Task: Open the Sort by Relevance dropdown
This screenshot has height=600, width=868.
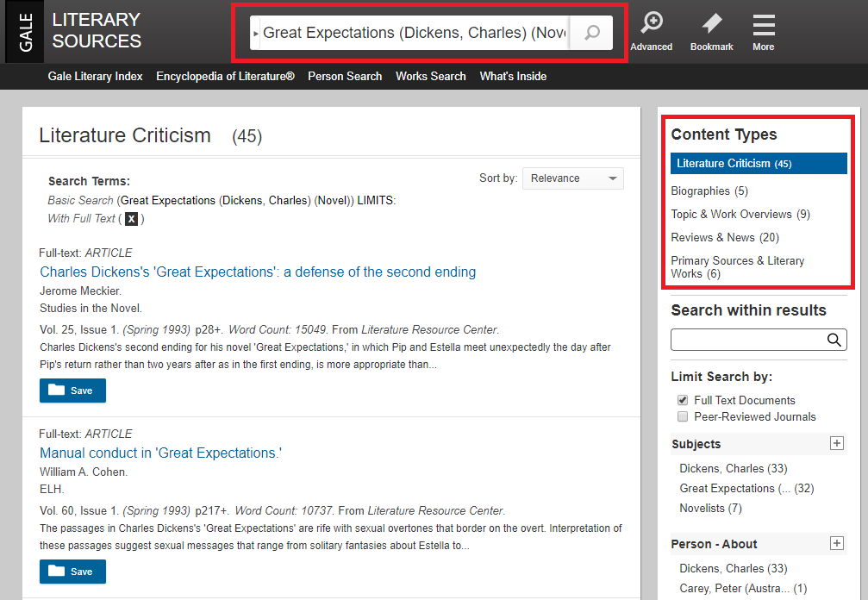Action: [573, 178]
